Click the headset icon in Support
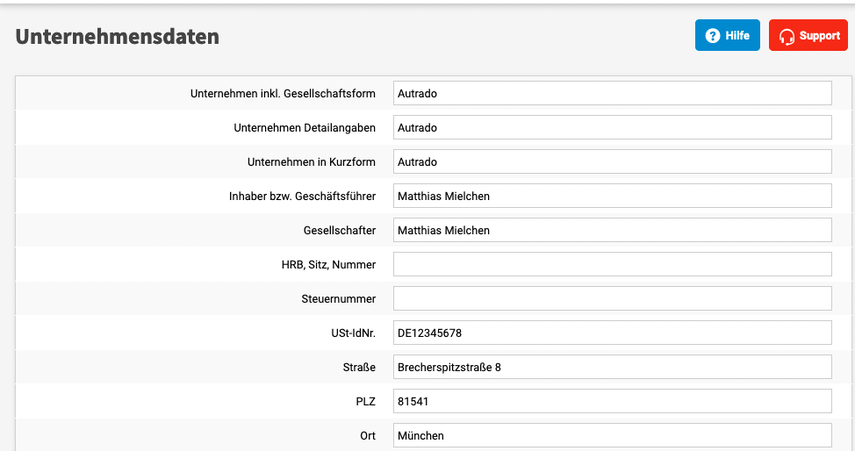The width and height of the screenshot is (855, 451). pyautogui.click(x=787, y=36)
